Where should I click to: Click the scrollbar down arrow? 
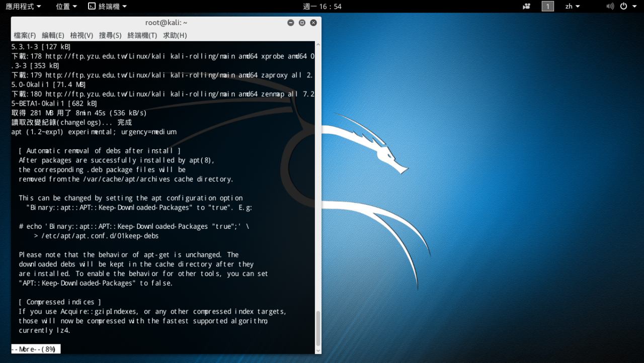(317, 350)
